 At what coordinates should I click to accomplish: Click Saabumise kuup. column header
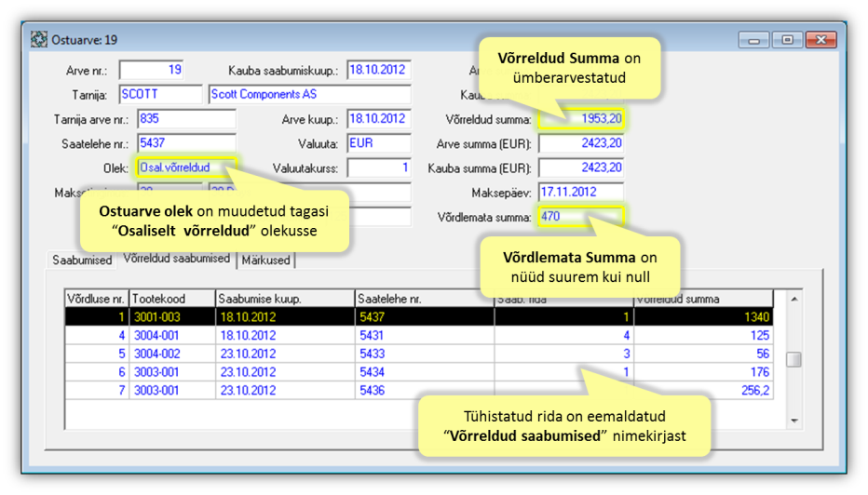[x=285, y=299]
